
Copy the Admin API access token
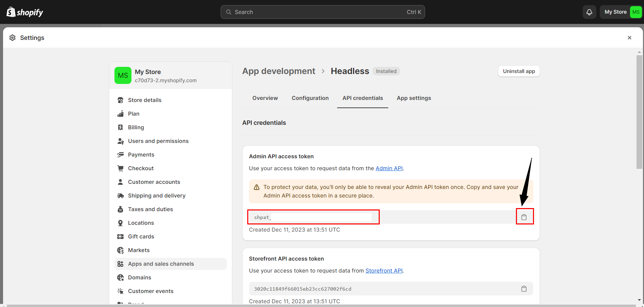pyautogui.click(x=524, y=217)
